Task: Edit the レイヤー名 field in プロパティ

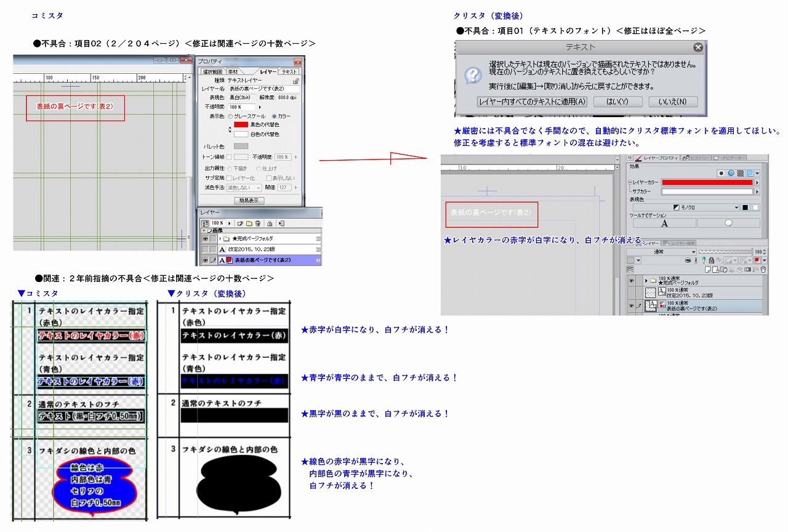Action: click(x=265, y=89)
